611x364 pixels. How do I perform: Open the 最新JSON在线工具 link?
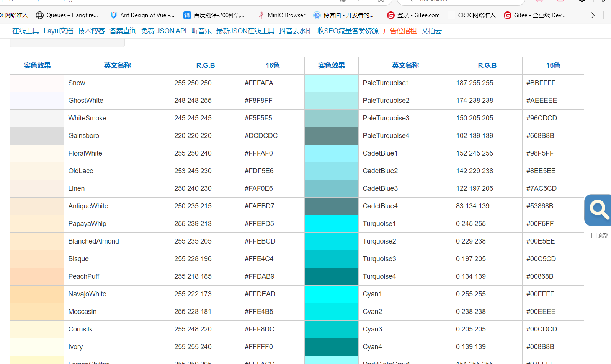point(245,31)
